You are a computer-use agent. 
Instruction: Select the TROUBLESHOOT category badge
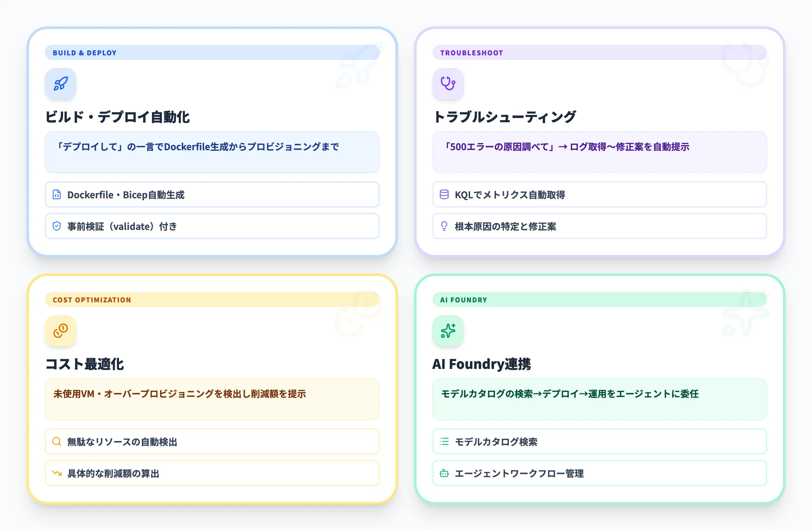click(x=472, y=52)
